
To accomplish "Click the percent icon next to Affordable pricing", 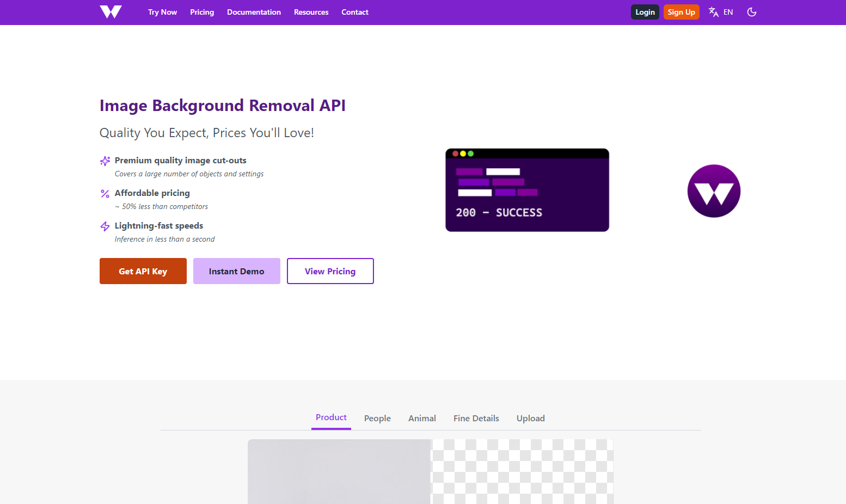I will coord(105,193).
